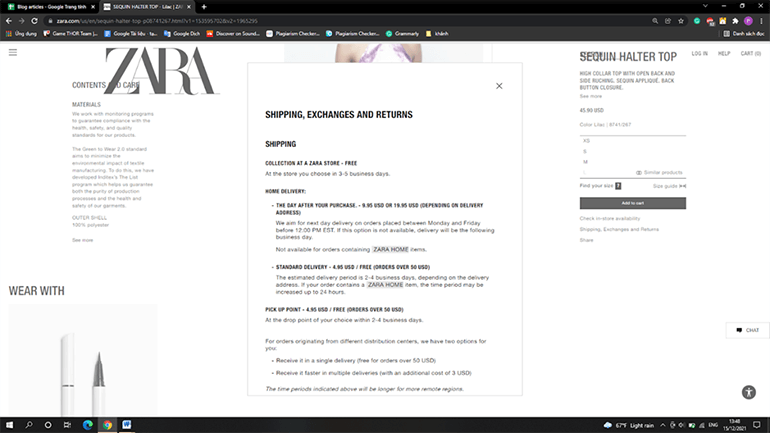Open the Grammarly extension icon
The height and width of the screenshot is (433, 770).
click(x=697, y=21)
